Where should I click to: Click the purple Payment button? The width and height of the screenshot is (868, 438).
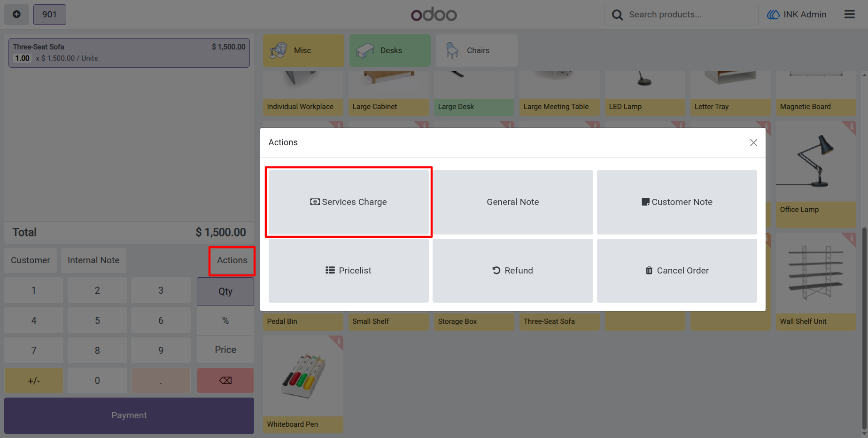(x=129, y=415)
